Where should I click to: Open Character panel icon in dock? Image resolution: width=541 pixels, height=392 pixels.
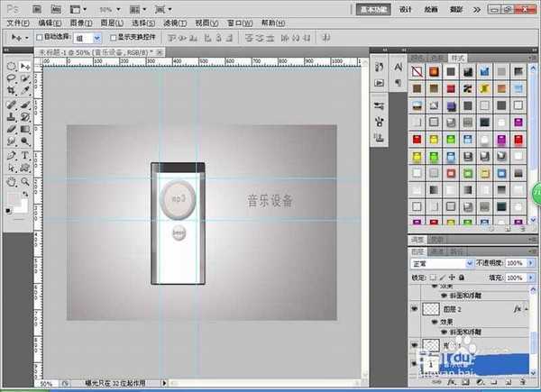tap(399, 67)
